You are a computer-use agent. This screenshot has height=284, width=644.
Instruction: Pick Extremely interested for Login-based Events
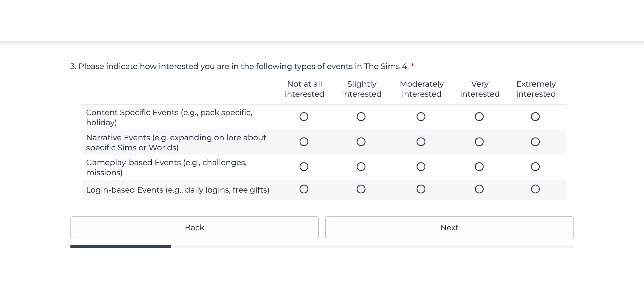tap(535, 189)
